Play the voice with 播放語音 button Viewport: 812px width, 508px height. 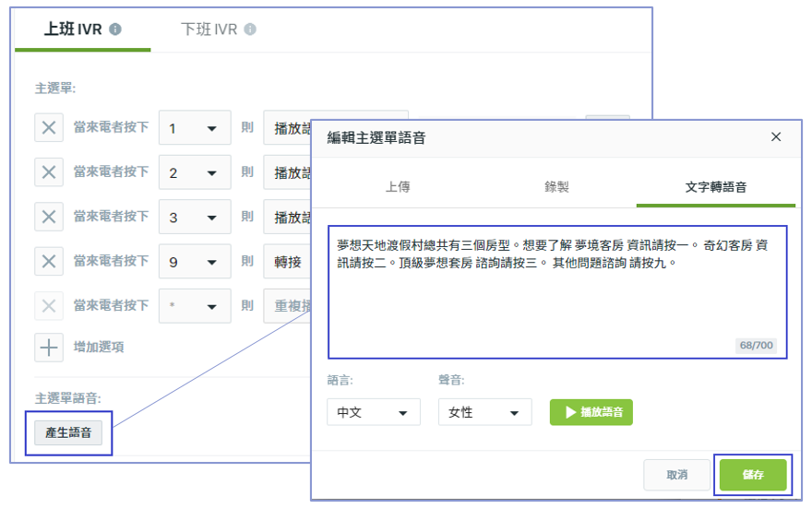click(x=591, y=412)
